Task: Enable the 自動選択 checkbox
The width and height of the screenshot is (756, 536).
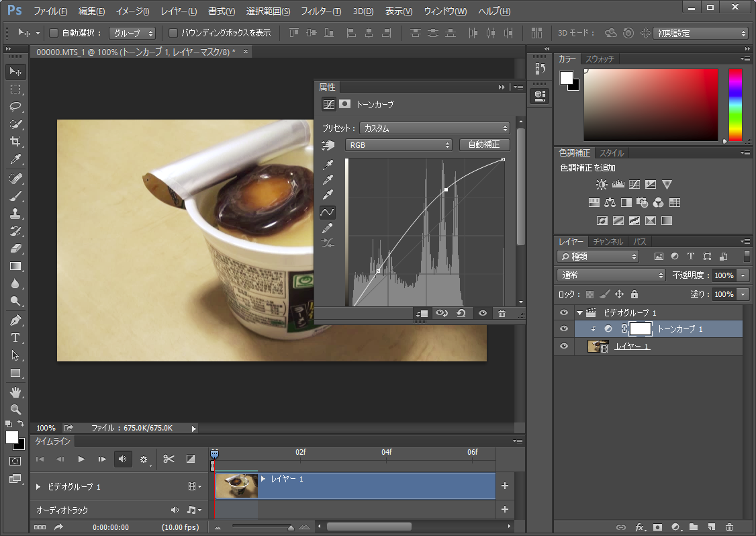Action: (x=54, y=33)
